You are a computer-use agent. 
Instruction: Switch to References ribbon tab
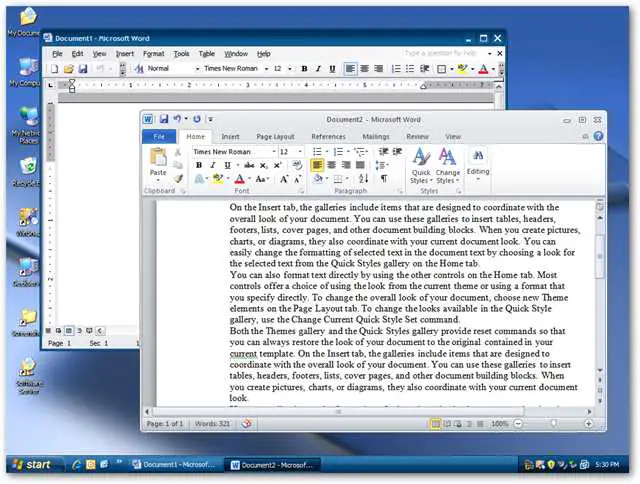click(x=328, y=137)
